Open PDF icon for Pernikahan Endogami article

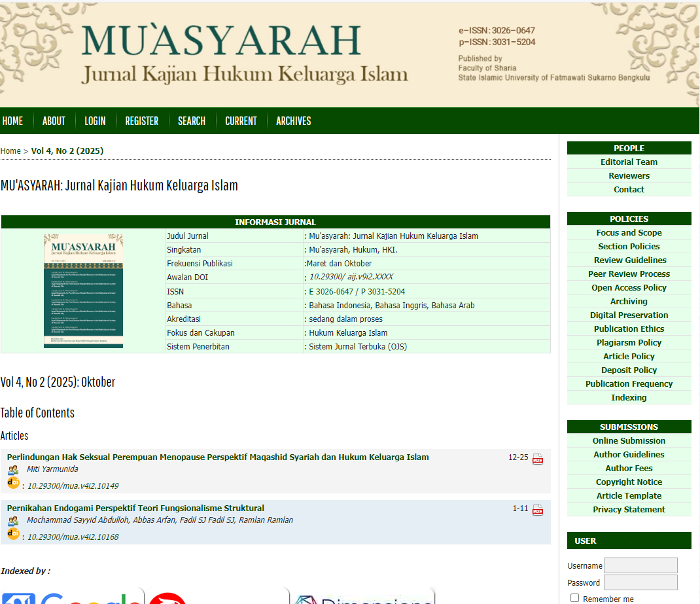click(538, 509)
